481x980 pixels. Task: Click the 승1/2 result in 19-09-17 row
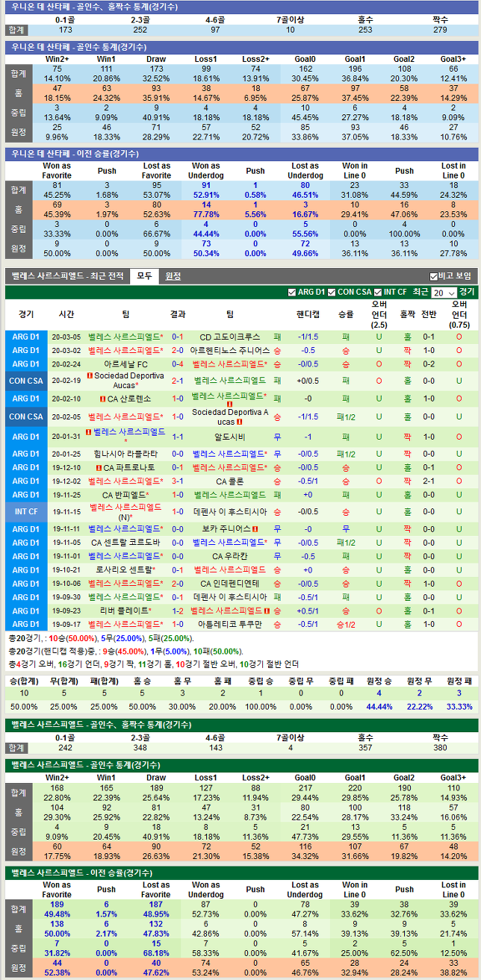(346, 624)
